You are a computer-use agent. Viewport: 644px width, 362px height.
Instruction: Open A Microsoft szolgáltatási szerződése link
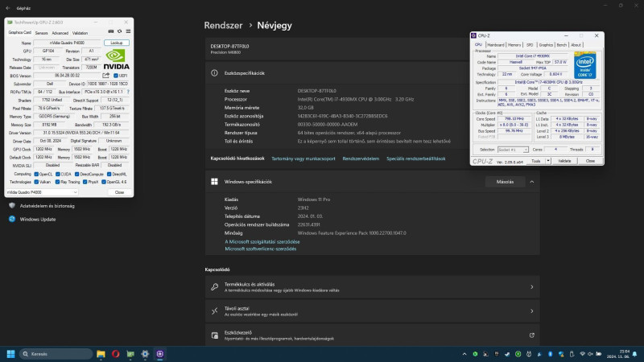pos(262,242)
